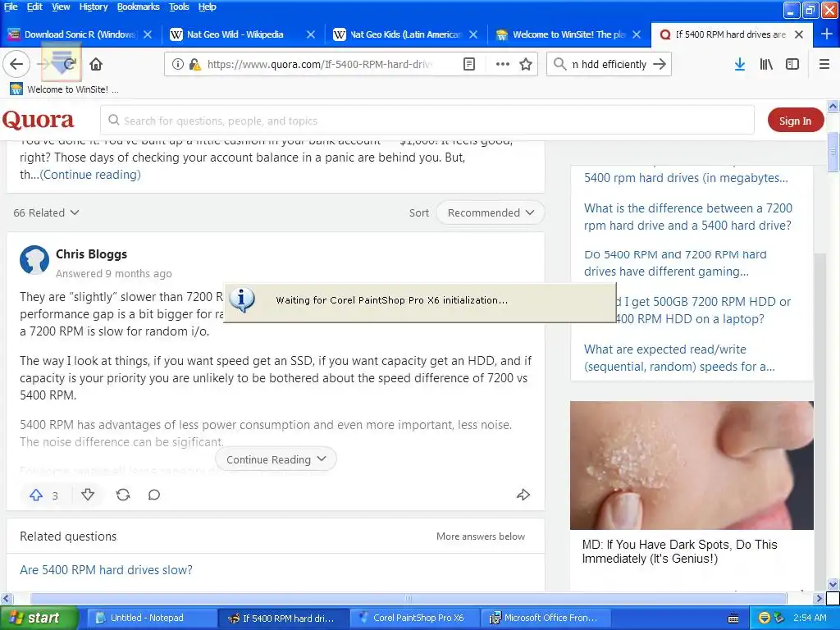Open the Bookmarks menu
Viewport: 840px width, 630px height.
pyautogui.click(x=138, y=7)
